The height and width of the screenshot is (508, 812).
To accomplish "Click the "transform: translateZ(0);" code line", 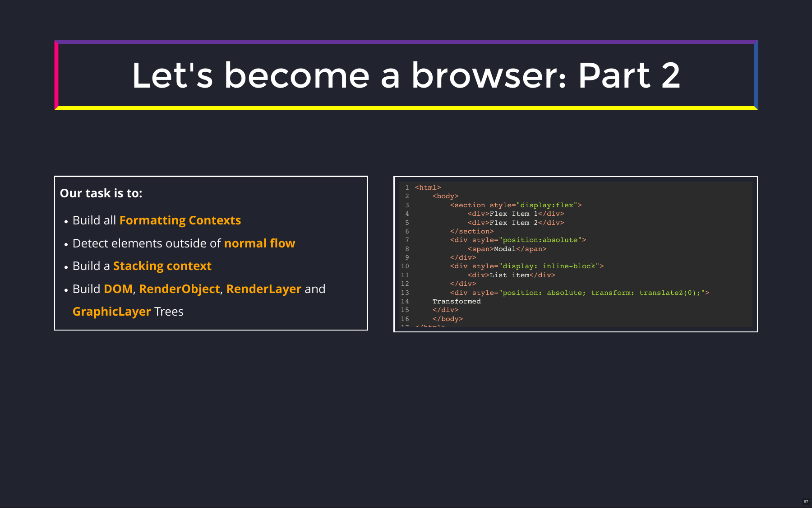I will tap(579, 293).
